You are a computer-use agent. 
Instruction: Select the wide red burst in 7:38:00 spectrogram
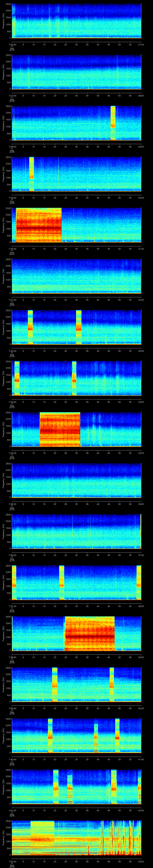(x=89, y=633)
